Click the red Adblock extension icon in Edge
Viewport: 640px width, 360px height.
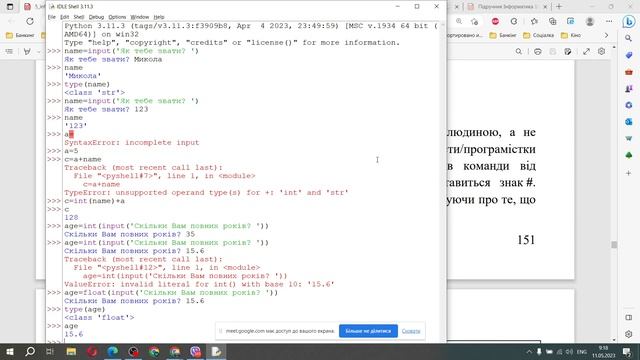[x=495, y=21]
